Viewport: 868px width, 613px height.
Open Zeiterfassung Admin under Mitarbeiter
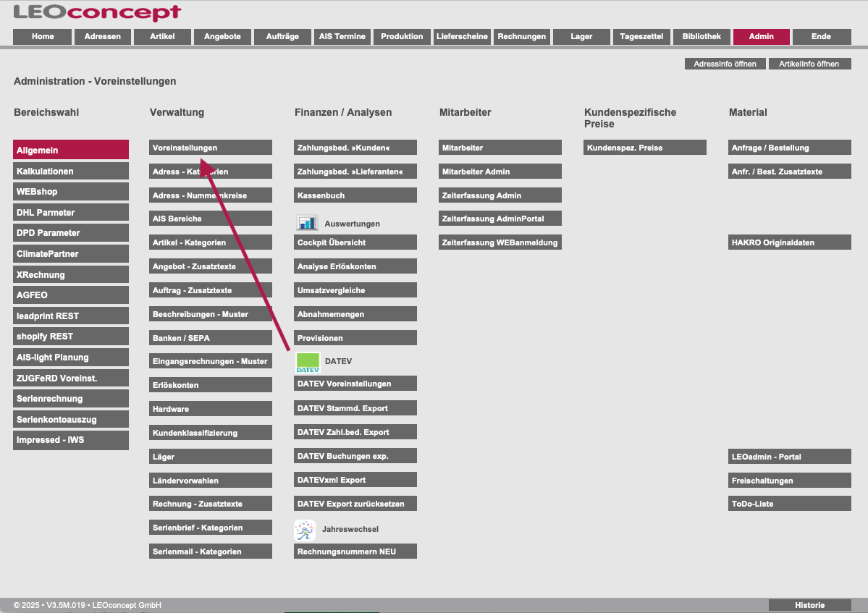click(500, 195)
